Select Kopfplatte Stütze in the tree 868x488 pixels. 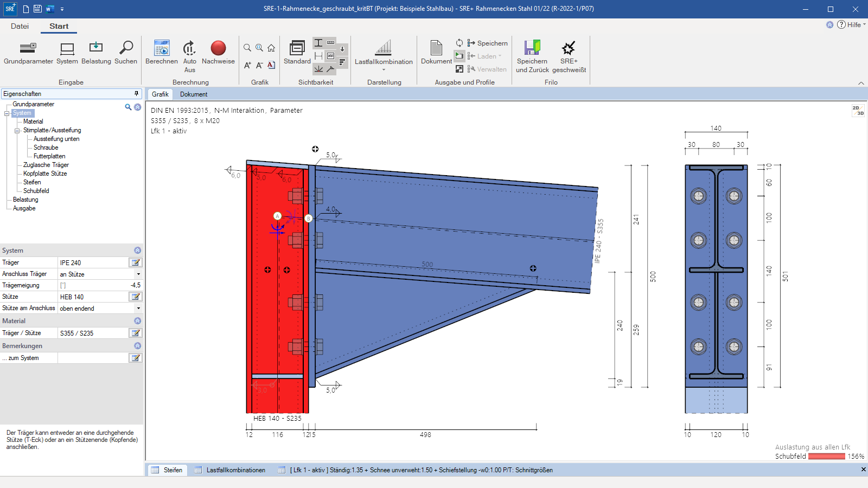pyautogui.click(x=45, y=174)
